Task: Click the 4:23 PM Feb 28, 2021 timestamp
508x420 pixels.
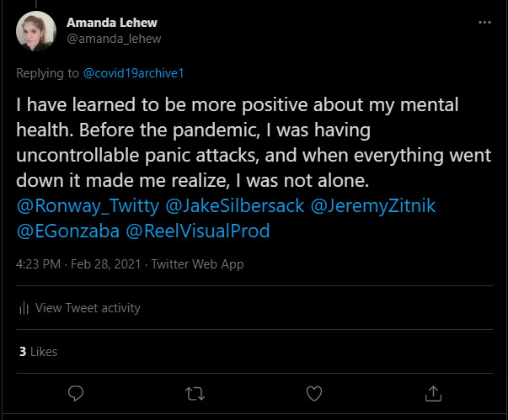Action: tap(80, 264)
